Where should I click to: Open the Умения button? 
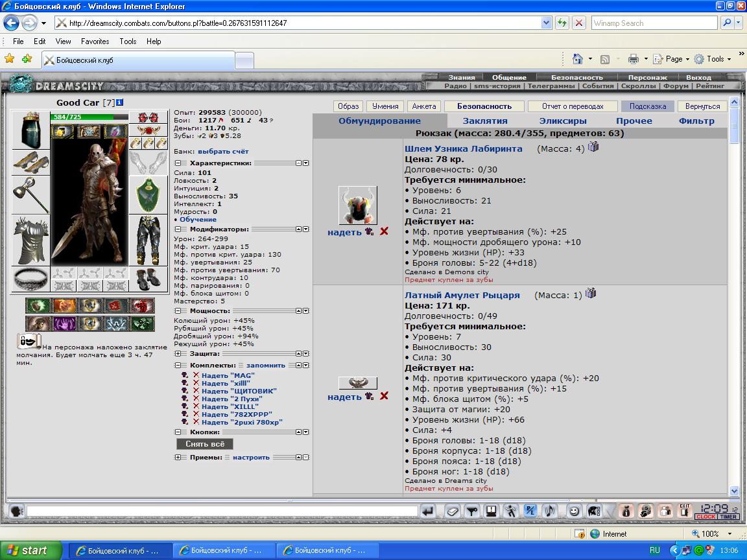pyautogui.click(x=385, y=106)
